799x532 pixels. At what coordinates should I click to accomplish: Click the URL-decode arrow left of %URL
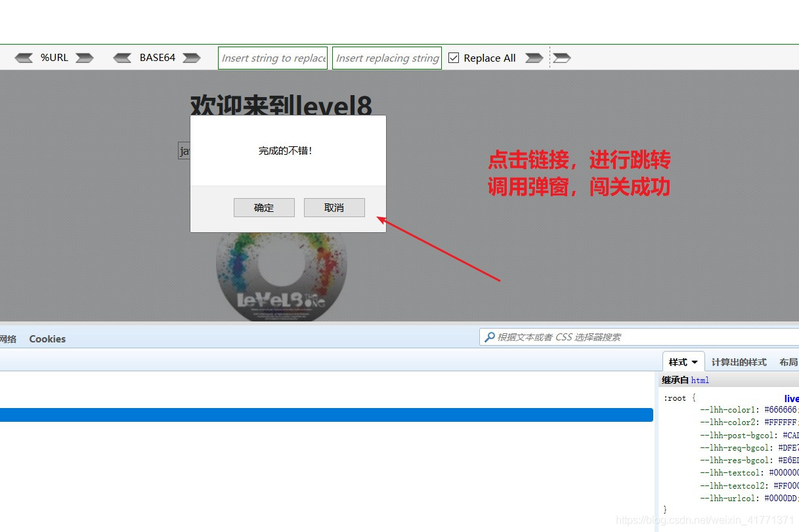tap(24, 58)
